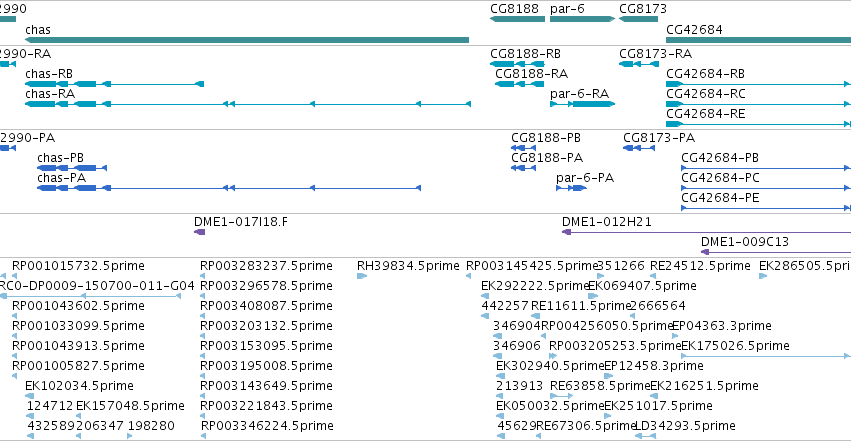The height and width of the screenshot is (441, 851).
Task: Select the par-6 gene arrow
Action: 582,19
